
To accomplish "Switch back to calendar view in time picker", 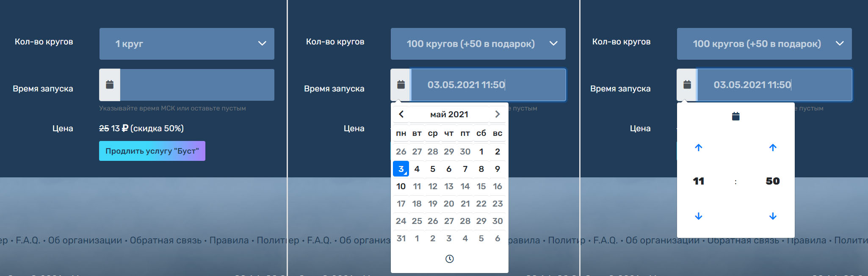I will pyautogui.click(x=736, y=116).
